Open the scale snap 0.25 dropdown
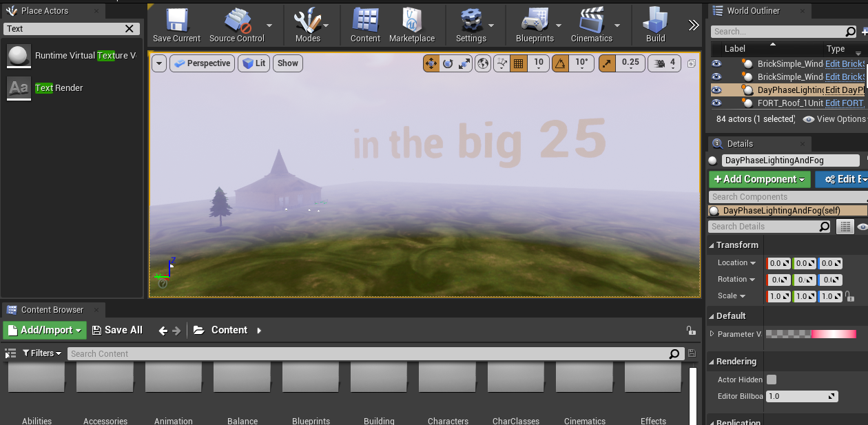868x425 pixels. (630, 63)
